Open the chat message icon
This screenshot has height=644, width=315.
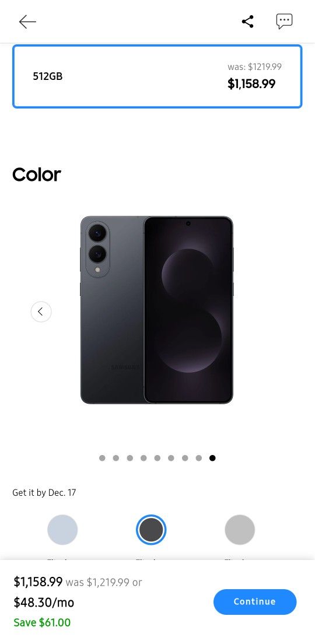(284, 22)
